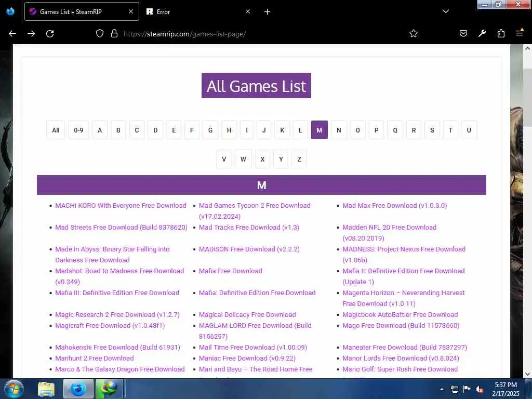Expand the list all tabs chevron
The image size is (532, 399).
tap(446, 11)
